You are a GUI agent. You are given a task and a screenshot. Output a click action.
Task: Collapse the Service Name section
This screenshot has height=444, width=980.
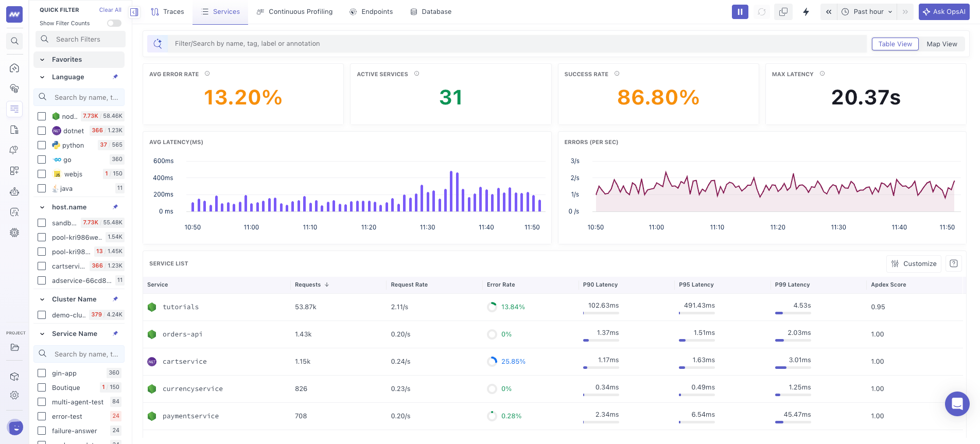tap(42, 334)
